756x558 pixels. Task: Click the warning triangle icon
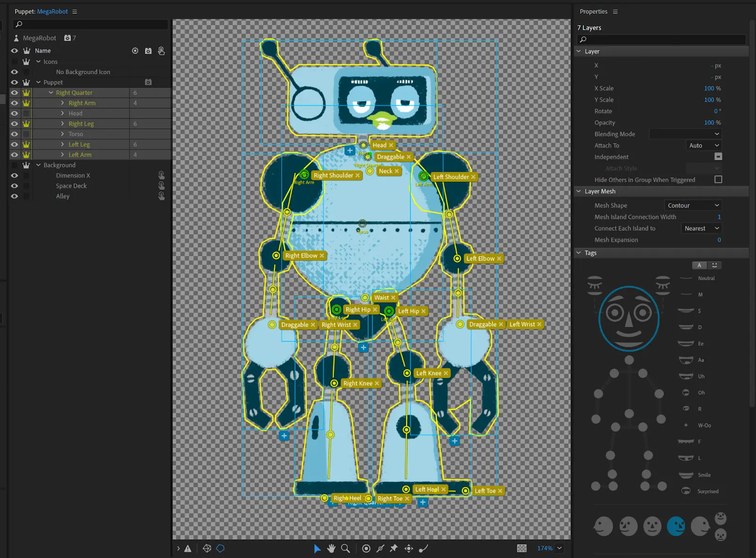pyautogui.click(x=188, y=549)
